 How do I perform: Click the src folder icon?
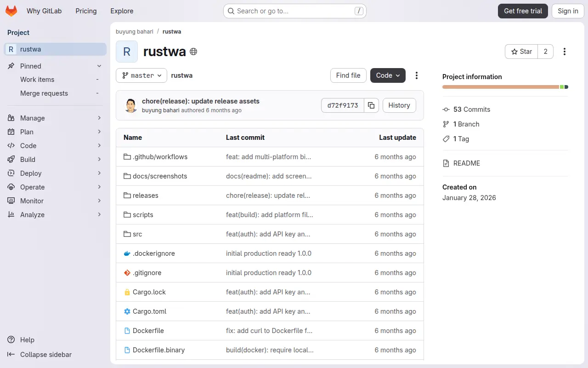(127, 234)
